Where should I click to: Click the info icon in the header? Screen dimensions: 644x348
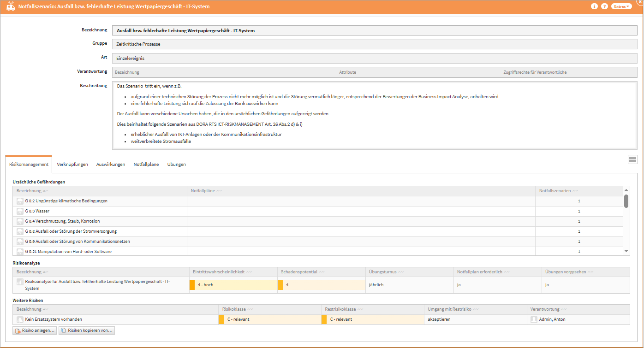(594, 6)
